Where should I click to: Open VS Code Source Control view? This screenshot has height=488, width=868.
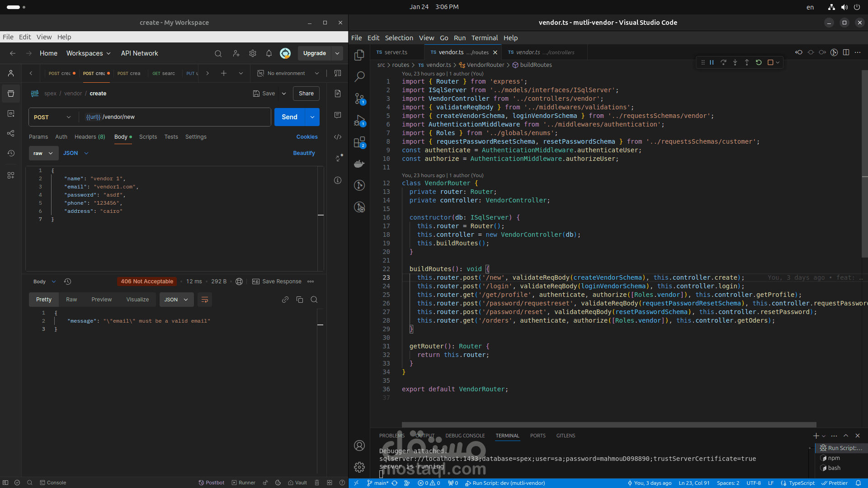[x=359, y=99]
